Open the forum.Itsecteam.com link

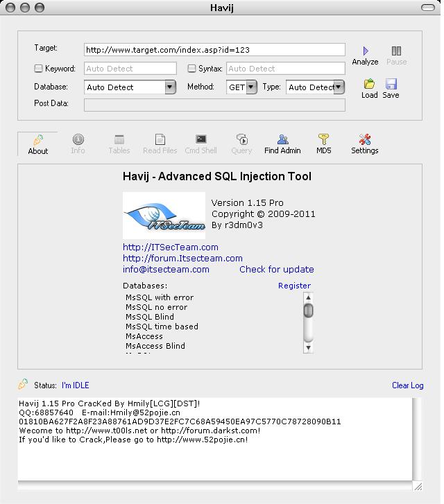point(182,258)
